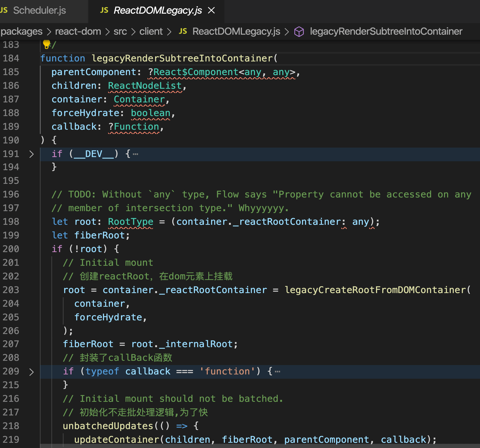Click the TODO comment on line 196
480x448 pixels.
261,194
